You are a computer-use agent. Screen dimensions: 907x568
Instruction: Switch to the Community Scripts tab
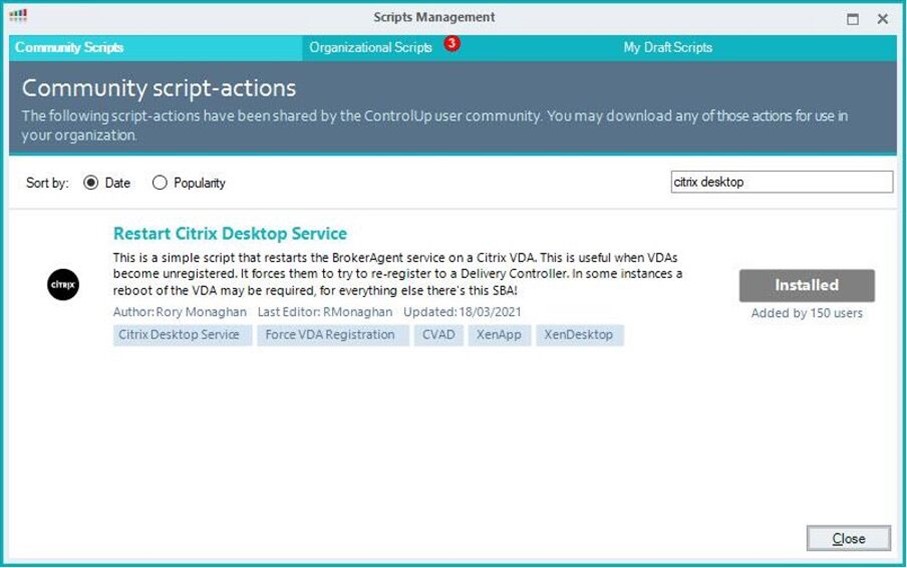[x=155, y=47]
